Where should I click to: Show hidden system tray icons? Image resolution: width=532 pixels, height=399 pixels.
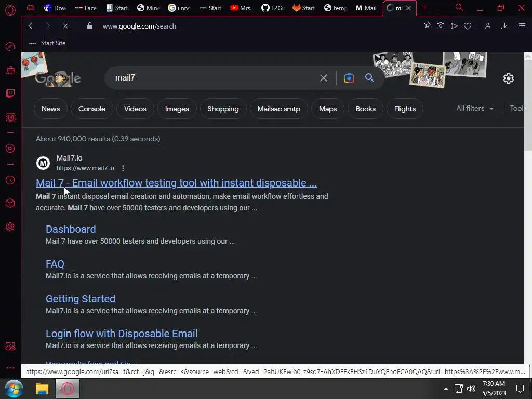pos(446,389)
